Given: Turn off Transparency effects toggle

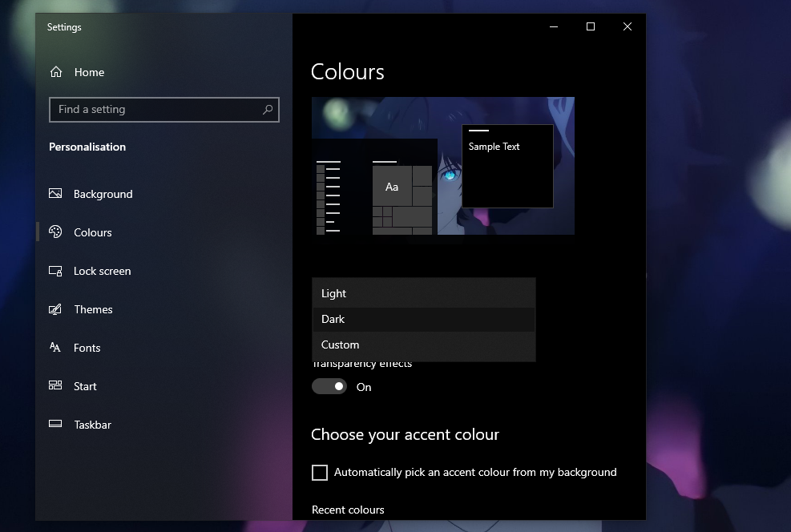Looking at the screenshot, I should pyautogui.click(x=329, y=387).
